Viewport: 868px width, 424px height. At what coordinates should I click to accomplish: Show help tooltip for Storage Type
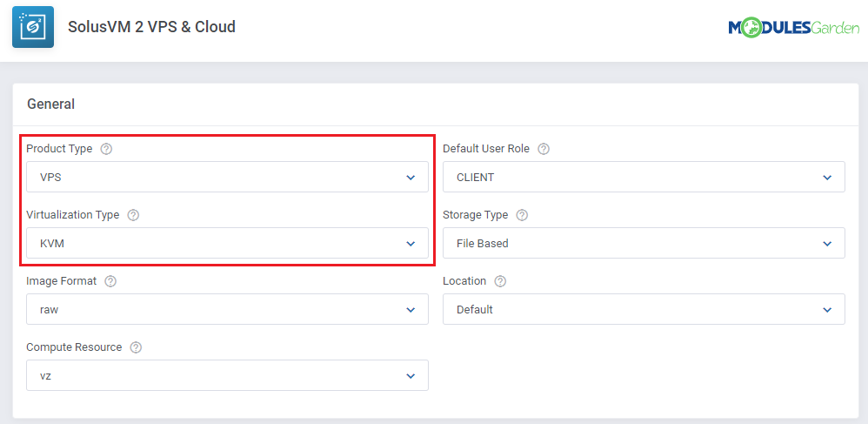pos(522,215)
